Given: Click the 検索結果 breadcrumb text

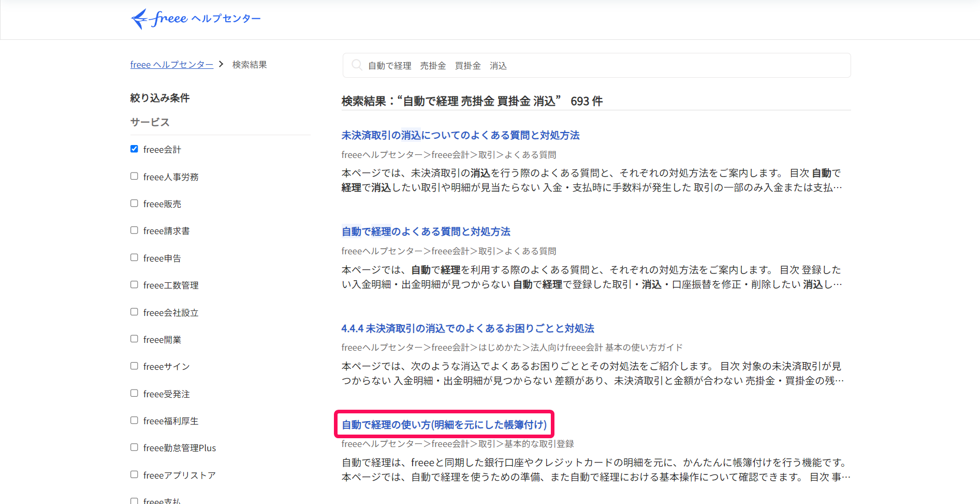Looking at the screenshot, I should coord(250,65).
